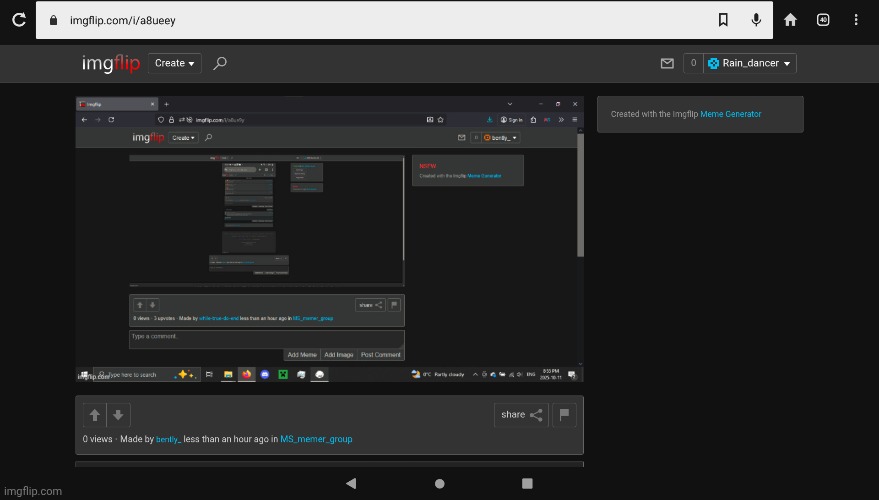Reload the page using the browser refresh icon

click(18, 20)
